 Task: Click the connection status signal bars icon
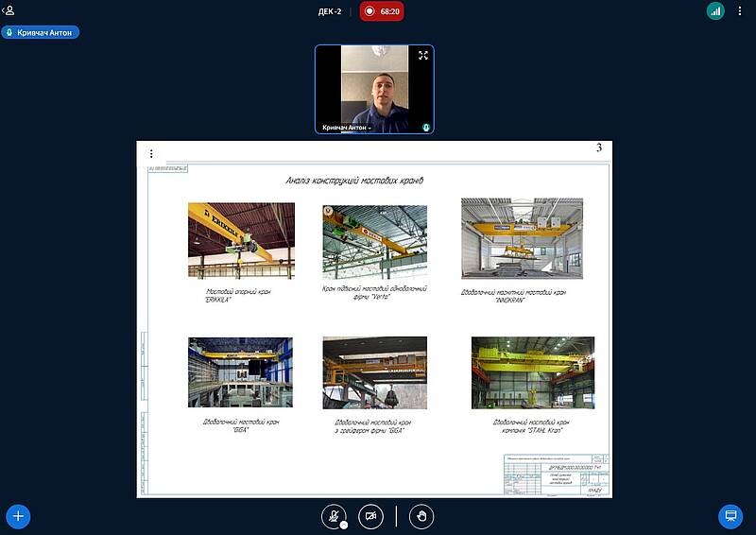click(x=715, y=11)
